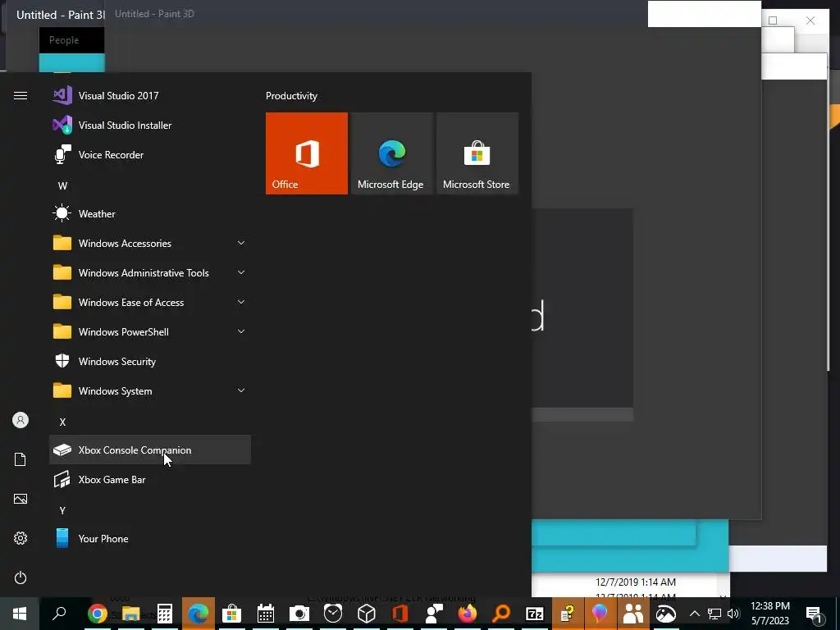
Task: Open the Action Center notifications
Action: tap(815, 614)
